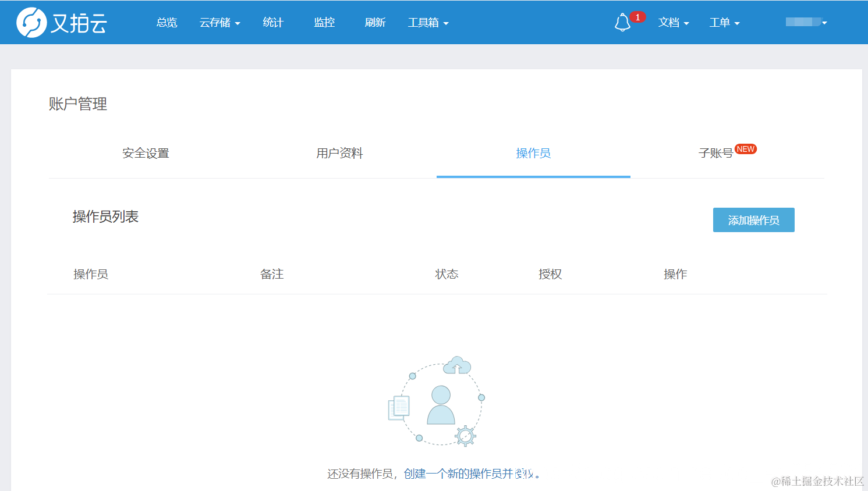Open the 总览 overview page

166,22
